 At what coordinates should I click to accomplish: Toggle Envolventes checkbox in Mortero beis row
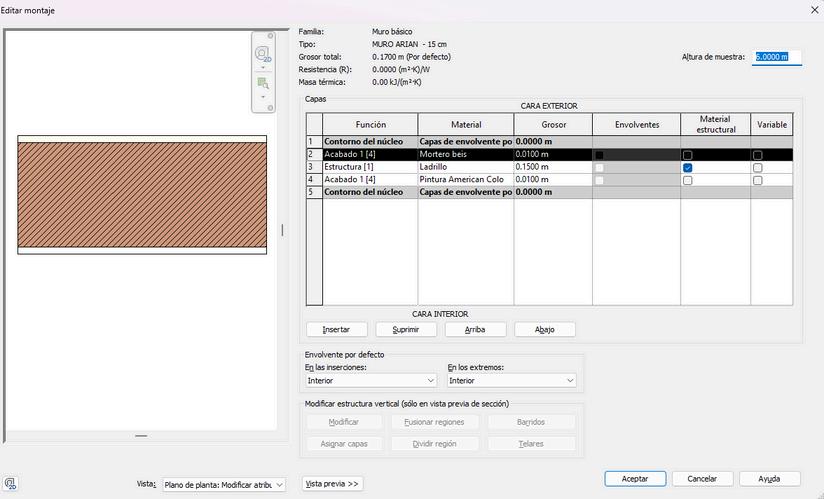tap(599, 155)
